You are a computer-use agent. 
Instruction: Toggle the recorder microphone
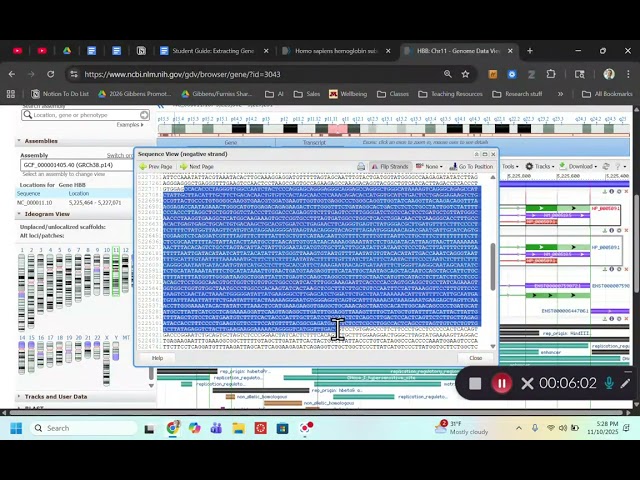(609, 383)
